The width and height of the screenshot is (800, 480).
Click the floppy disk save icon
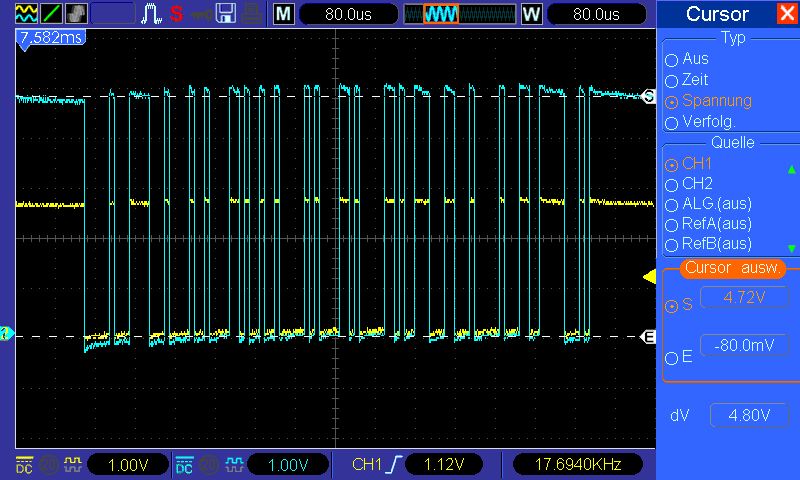[x=226, y=14]
